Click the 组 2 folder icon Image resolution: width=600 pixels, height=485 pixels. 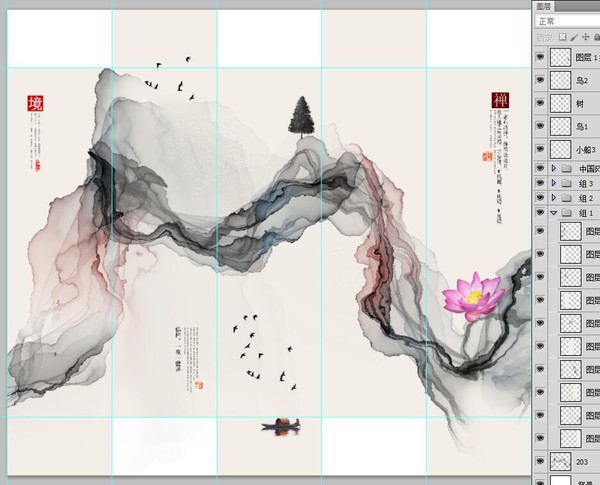(567, 198)
